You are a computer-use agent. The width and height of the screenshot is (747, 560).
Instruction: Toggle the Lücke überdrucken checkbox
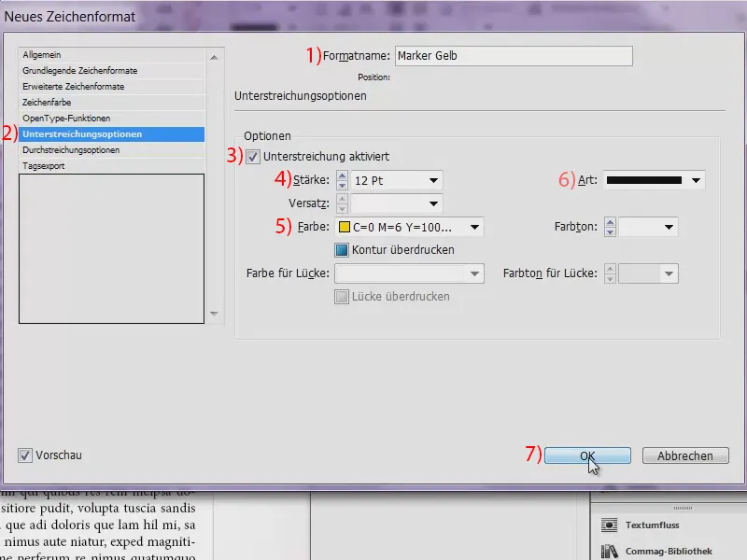[342, 296]
